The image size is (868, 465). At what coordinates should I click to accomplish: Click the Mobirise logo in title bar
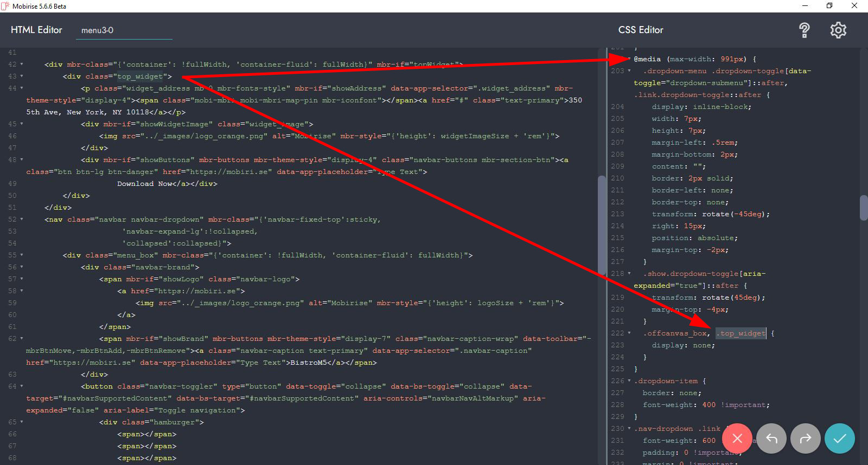6,6
